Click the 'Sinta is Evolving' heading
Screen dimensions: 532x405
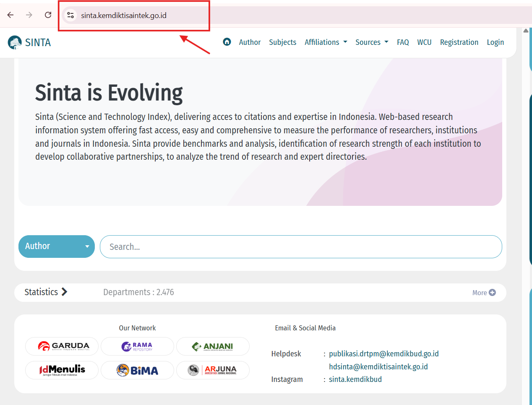pyautogui.click(x=109, y=93)
